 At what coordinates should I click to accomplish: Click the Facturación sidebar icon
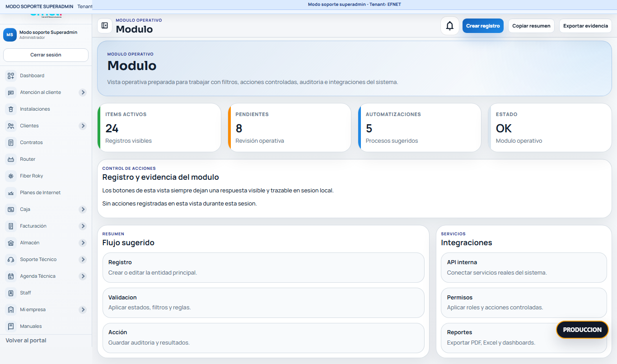click(11, 226)
